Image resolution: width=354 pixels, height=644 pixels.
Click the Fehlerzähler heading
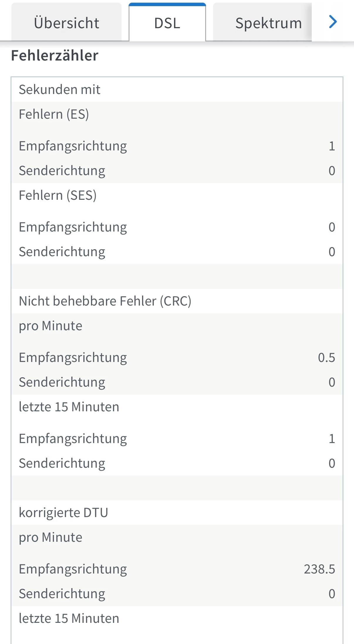pyautogui.click(x=55, y=56)
